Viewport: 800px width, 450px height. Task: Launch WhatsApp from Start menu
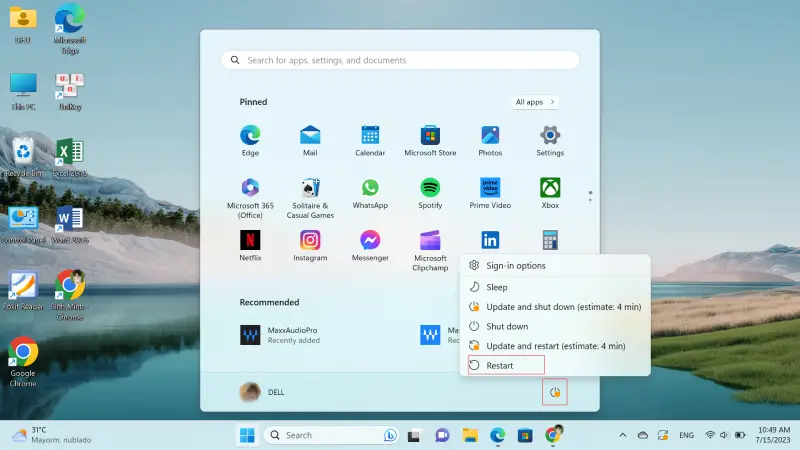pos(370,194)
